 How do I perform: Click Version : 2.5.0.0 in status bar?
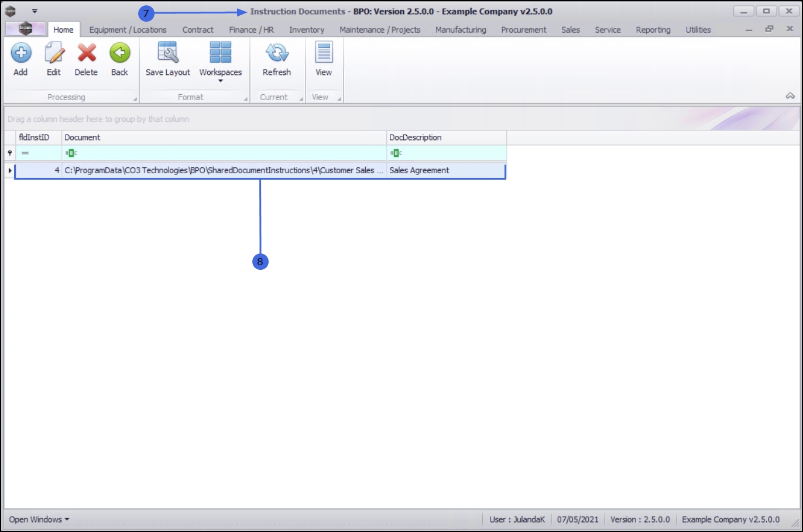click(x=640, y=519)
